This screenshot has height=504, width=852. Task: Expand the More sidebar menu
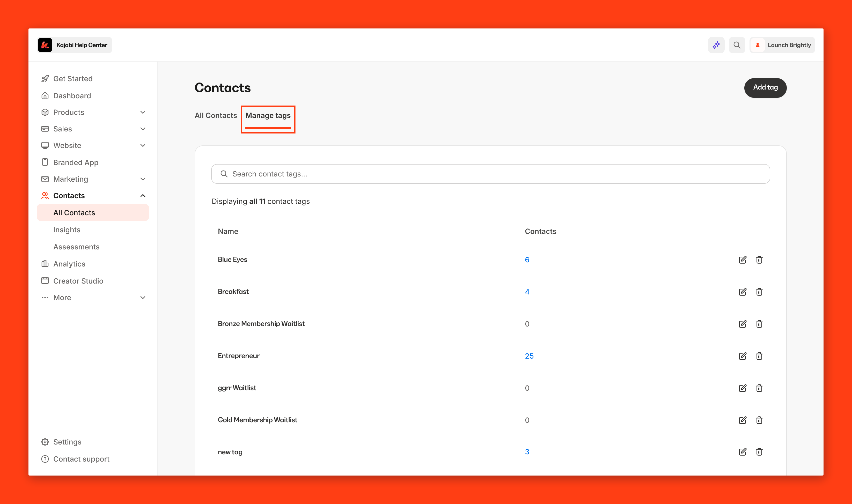click(x=143, y=298)
